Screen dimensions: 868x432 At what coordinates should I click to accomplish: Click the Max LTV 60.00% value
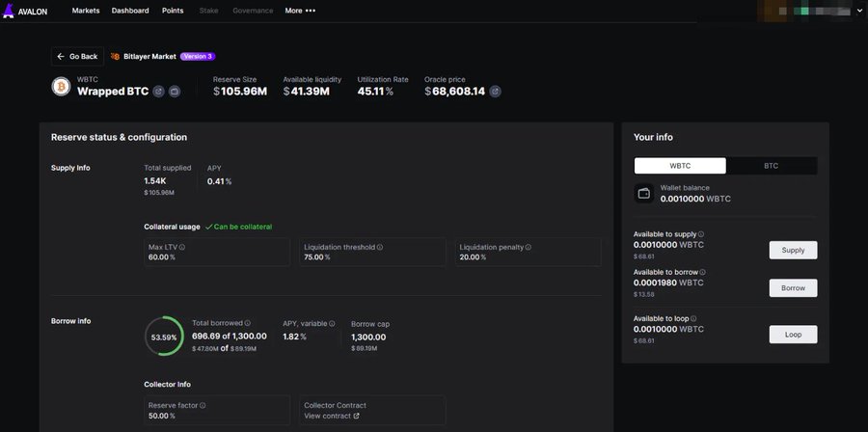click(x=162, y=257)
